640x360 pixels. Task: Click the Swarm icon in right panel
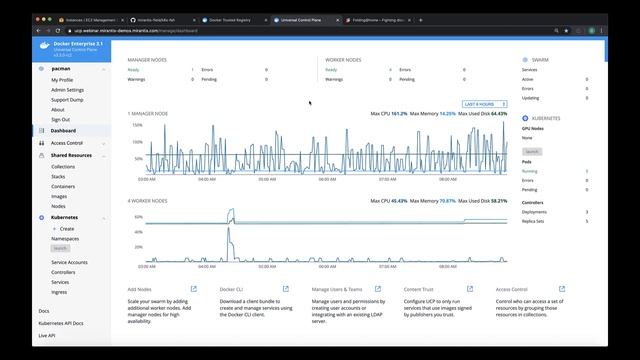[x=525, y=60]
